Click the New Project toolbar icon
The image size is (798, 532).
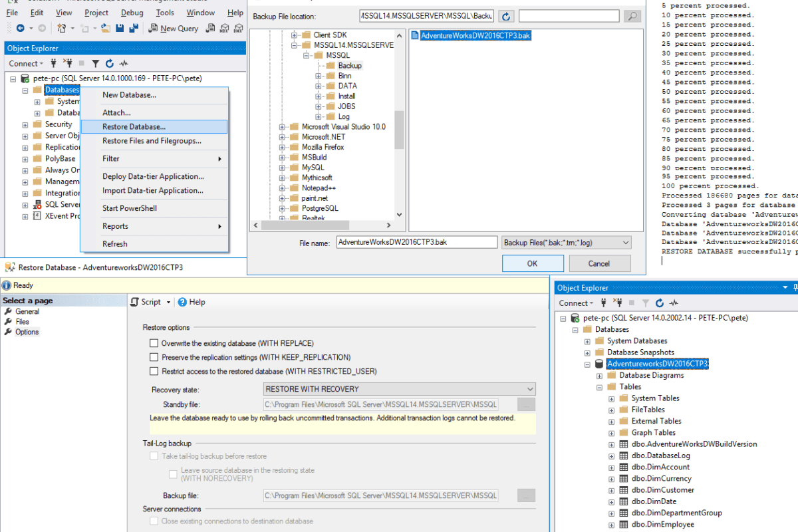coord(61,29)
